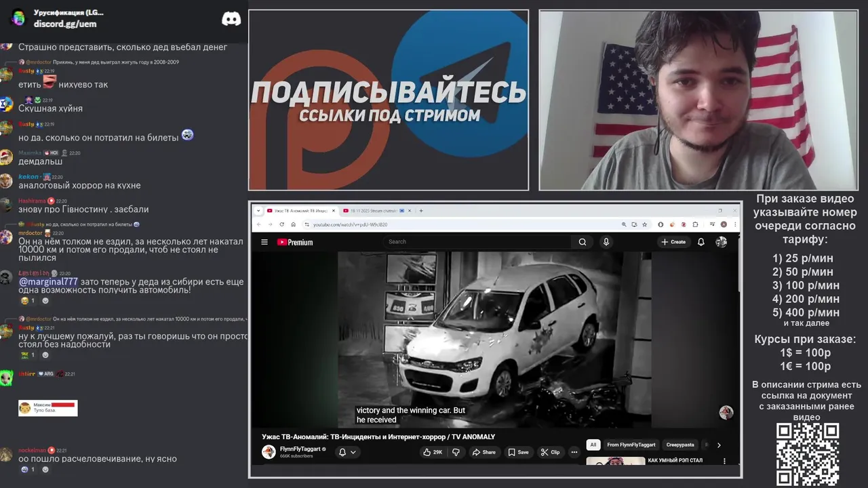
Task: Show more filter chips with the right chevron
Action: tap(719, 445)
